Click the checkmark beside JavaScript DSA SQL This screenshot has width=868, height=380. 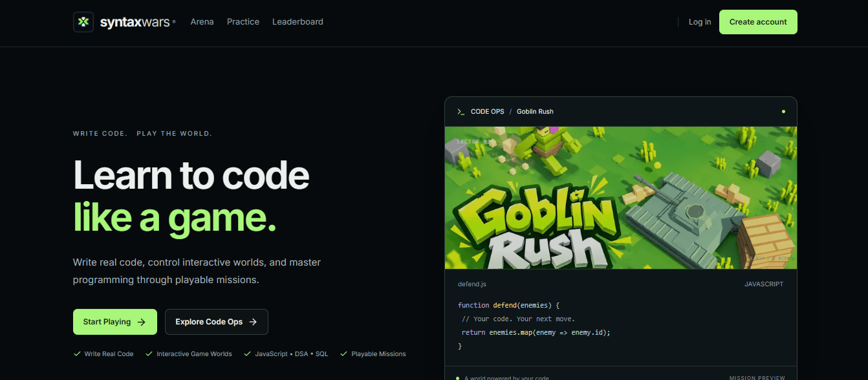(x=248, y=354)
